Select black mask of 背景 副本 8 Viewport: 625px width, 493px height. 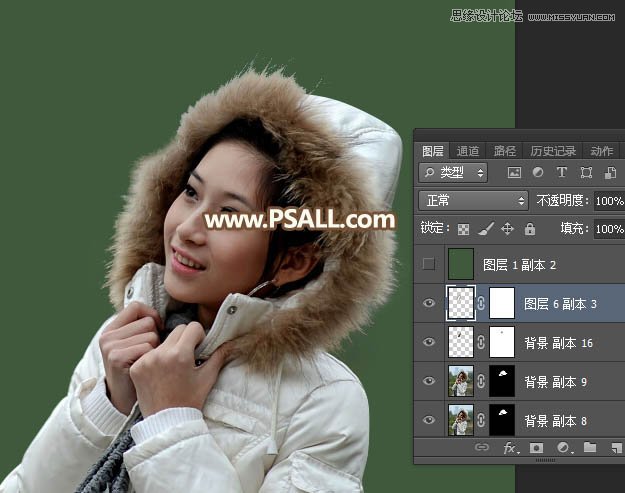click(501, 420)
